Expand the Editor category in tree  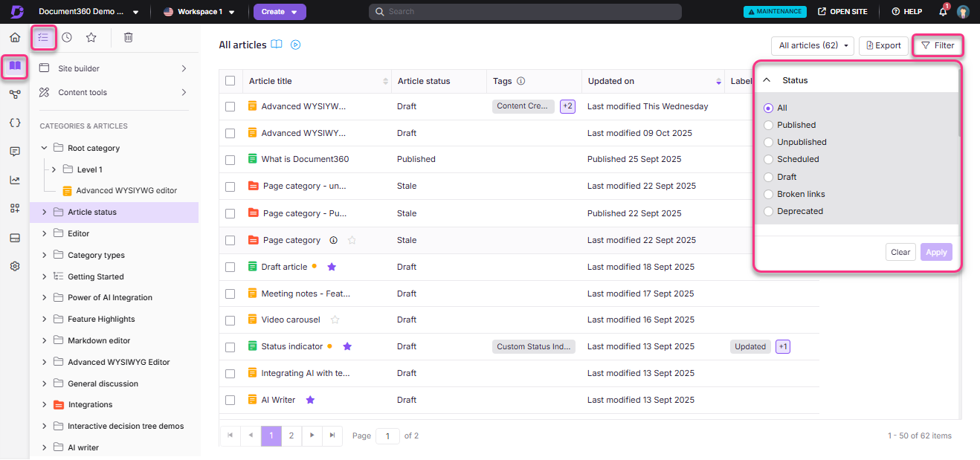45,233
